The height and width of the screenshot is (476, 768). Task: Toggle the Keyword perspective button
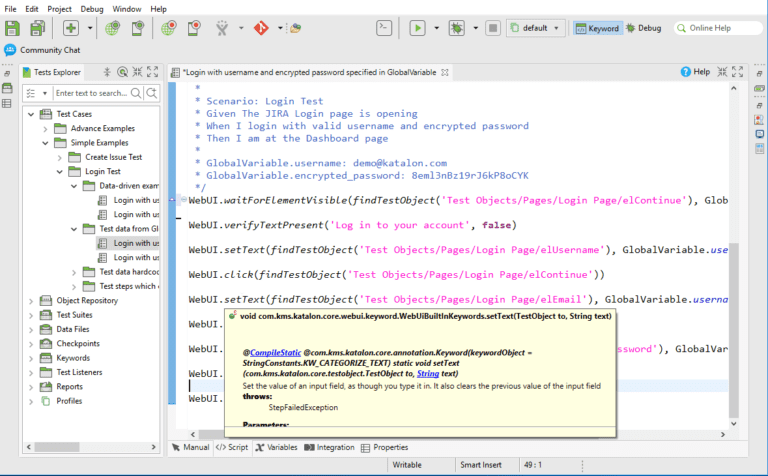coord(598,28)
